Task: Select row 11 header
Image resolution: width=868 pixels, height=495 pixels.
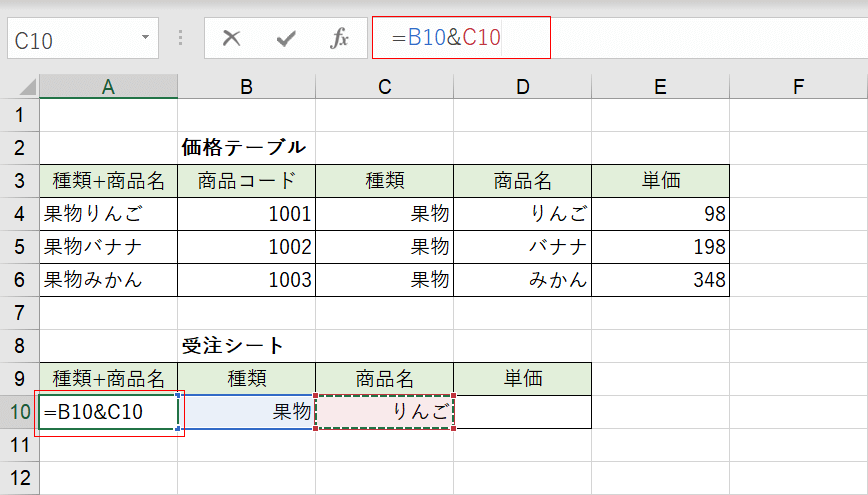Action: point(19,445)
